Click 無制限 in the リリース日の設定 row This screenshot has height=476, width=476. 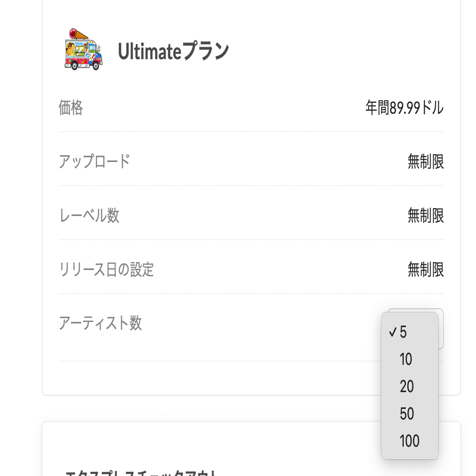coord(426,269)
